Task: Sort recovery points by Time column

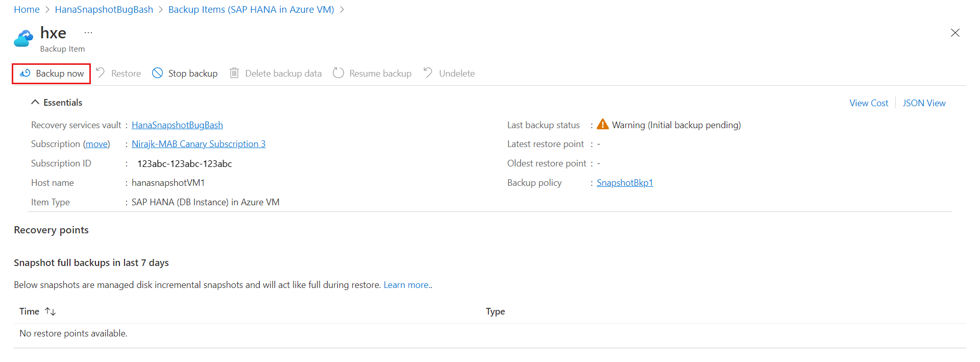Action: (x=50, y=311)
